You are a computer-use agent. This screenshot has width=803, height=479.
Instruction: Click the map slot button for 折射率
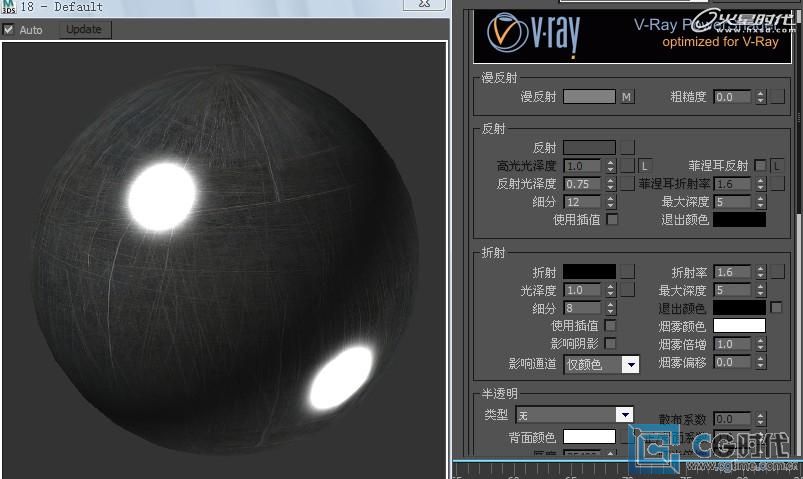[x=777, y=272]
